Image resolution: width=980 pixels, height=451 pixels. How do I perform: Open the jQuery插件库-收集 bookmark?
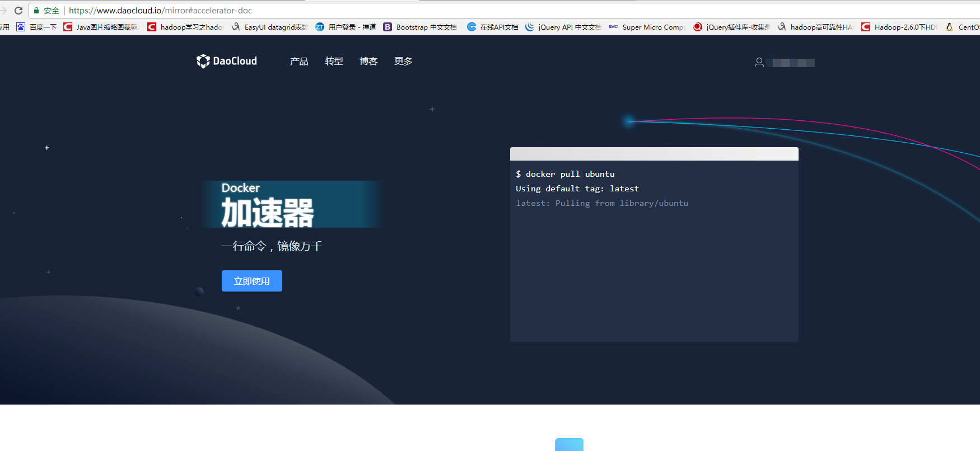point(731,27)
